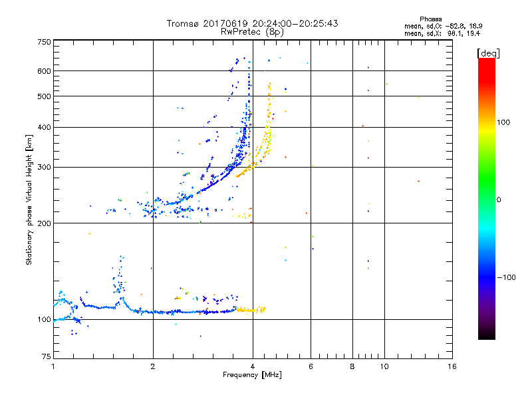The image size is (532, 399).
Task: Click the colorbar label "0"
Action: coord(499,200)
